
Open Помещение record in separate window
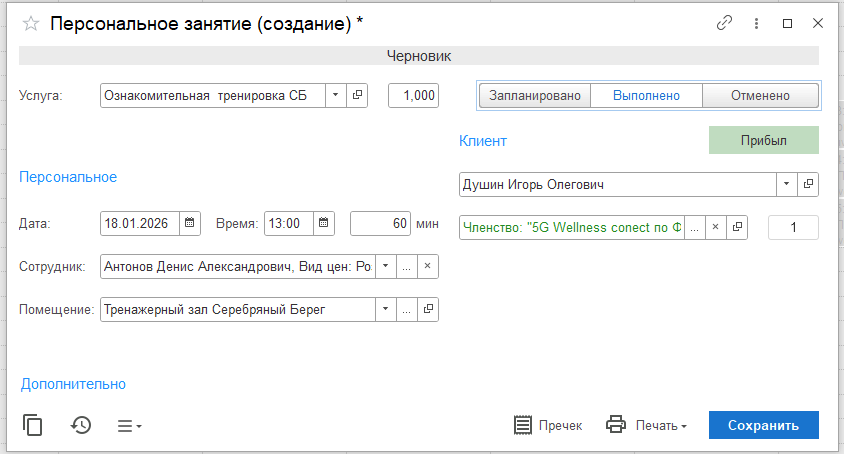pyautogui.click(x=428, y=309)
